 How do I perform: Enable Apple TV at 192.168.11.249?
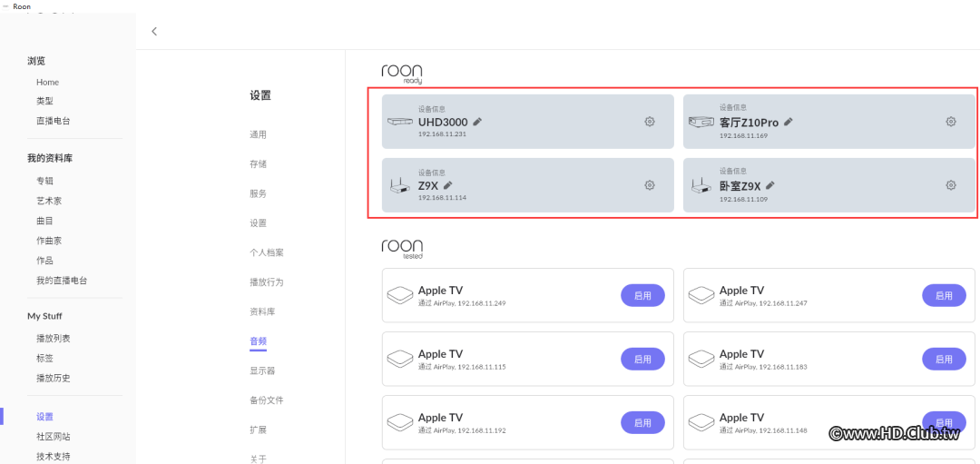pyautogui.click(x=642, y=295)
